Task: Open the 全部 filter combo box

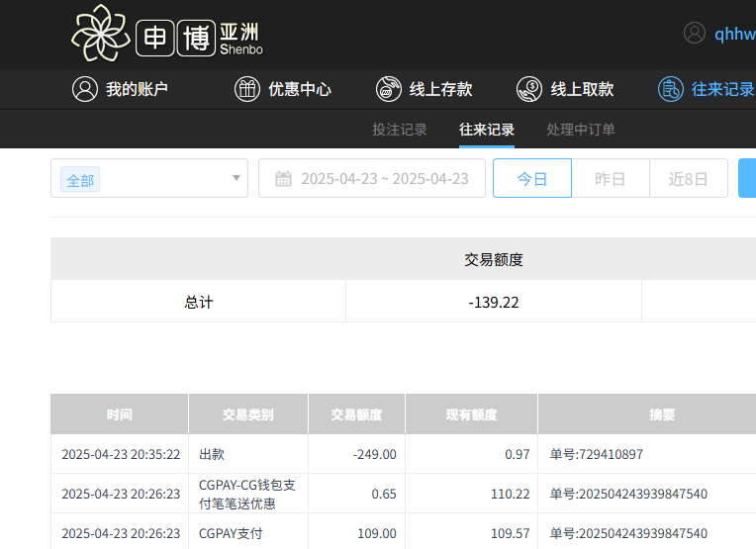Action: coord(148,178)
